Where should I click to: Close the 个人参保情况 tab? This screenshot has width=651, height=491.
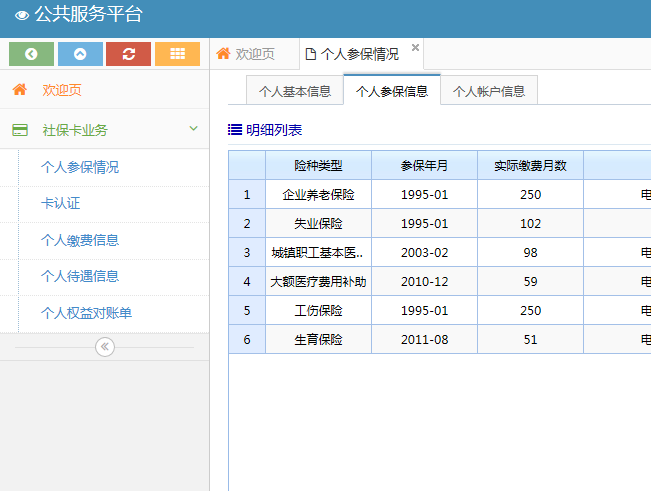[x=415, y=47]
